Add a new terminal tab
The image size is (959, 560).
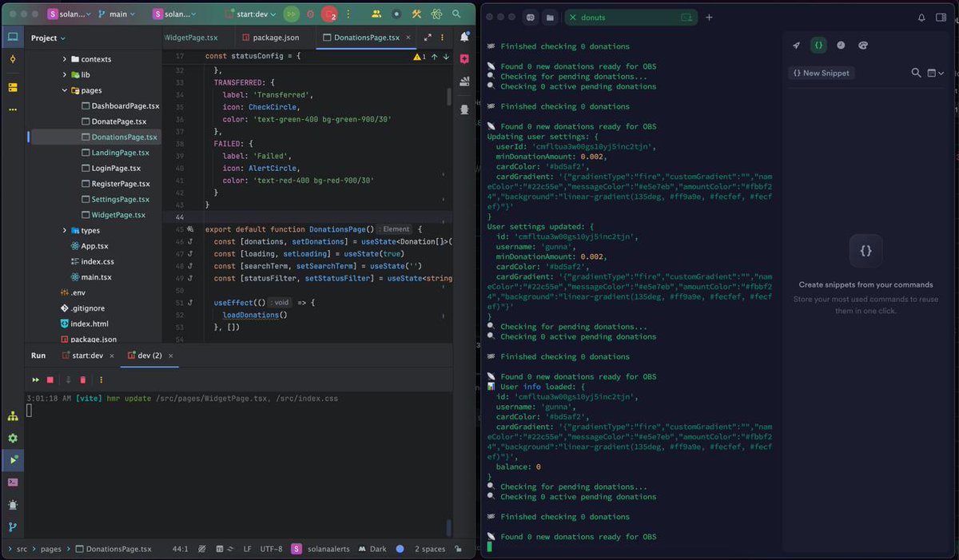click(709, 18)
